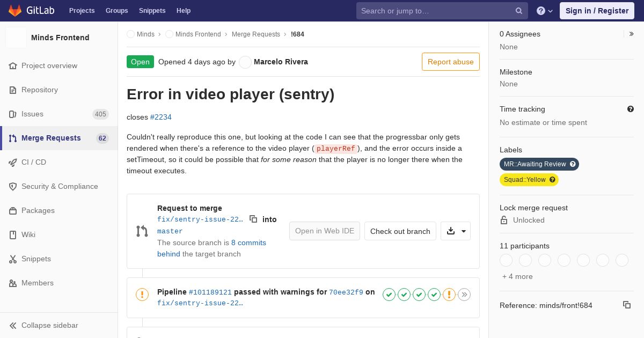Open the fix/sentry-issue-22 source branch link
The image size is (644, 338).
[x=200, y=219]
